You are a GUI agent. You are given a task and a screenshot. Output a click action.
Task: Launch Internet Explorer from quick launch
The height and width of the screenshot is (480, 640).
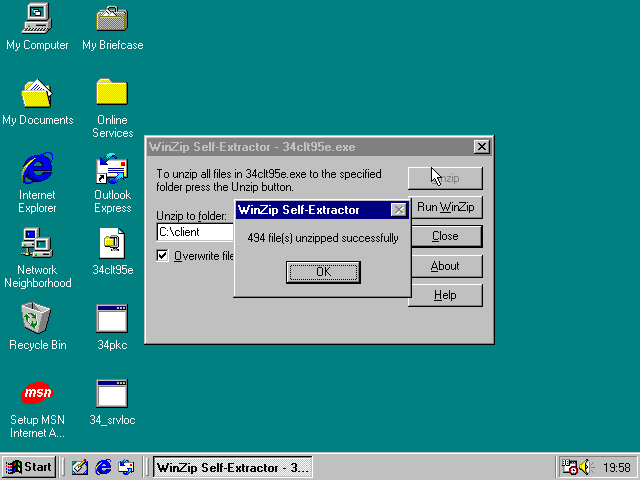[x=103, y=467]
